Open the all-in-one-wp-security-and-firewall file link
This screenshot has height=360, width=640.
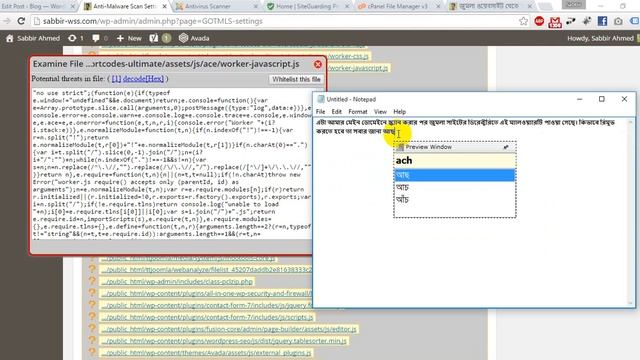pos(206,293)
